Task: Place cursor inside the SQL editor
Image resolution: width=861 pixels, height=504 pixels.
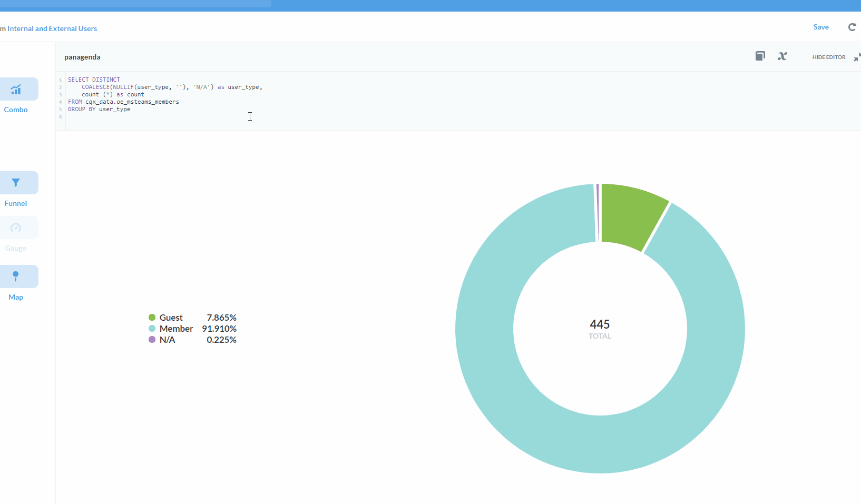Action: [x=250, y=116]
